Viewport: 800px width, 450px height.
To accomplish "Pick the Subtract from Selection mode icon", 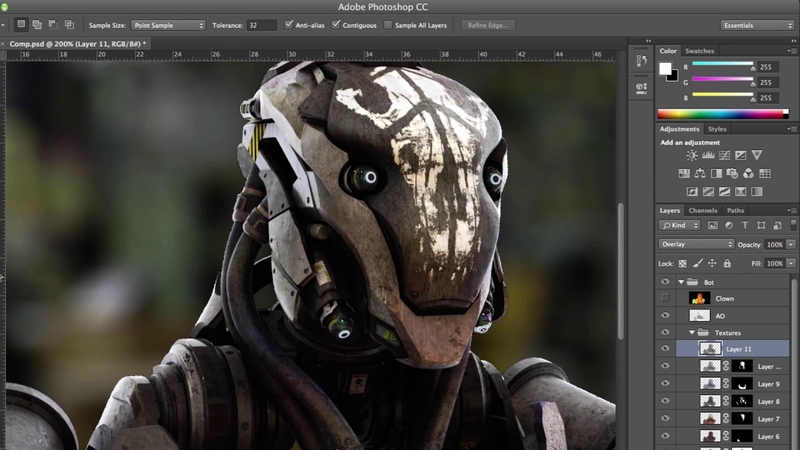I will pos(53,24).
